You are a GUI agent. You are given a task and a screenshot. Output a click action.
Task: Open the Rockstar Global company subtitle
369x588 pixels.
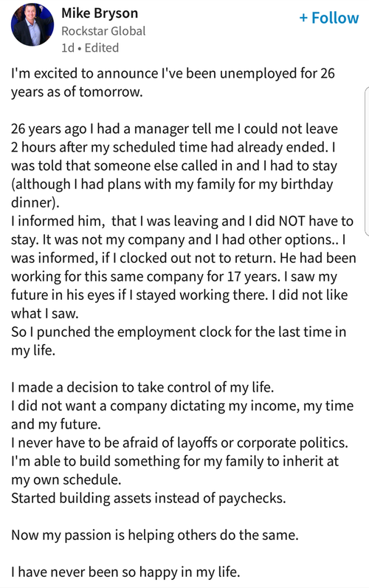[103, 31]
